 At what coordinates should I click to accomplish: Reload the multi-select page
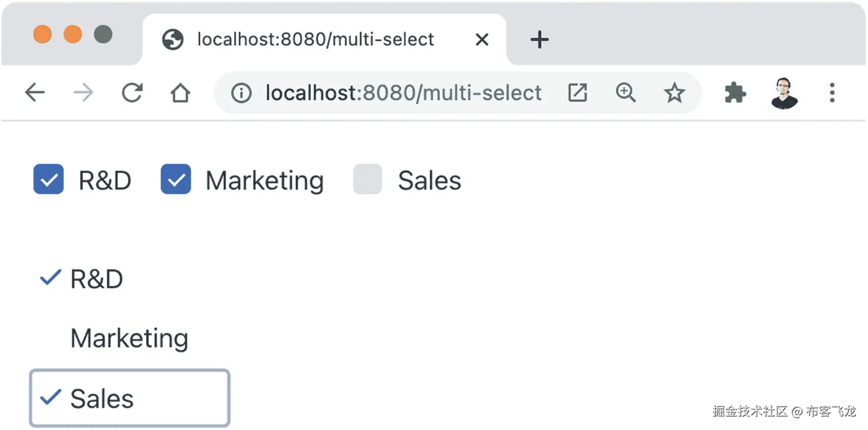(132, 93)
